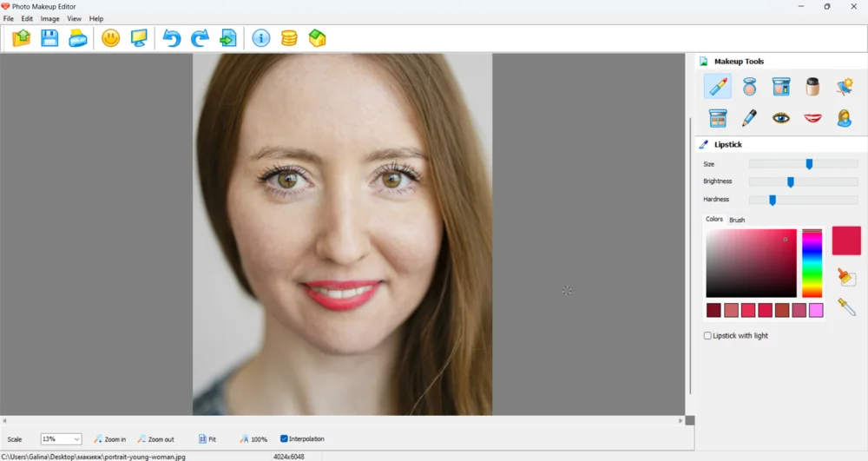Viewport: 868px width, 461px height.
Task: Select the Lipstick makeup tool
Action: 717,86
